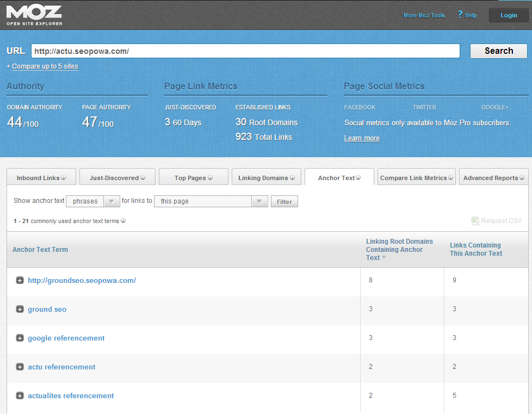Open Compare up to 5 sites link

45,66
